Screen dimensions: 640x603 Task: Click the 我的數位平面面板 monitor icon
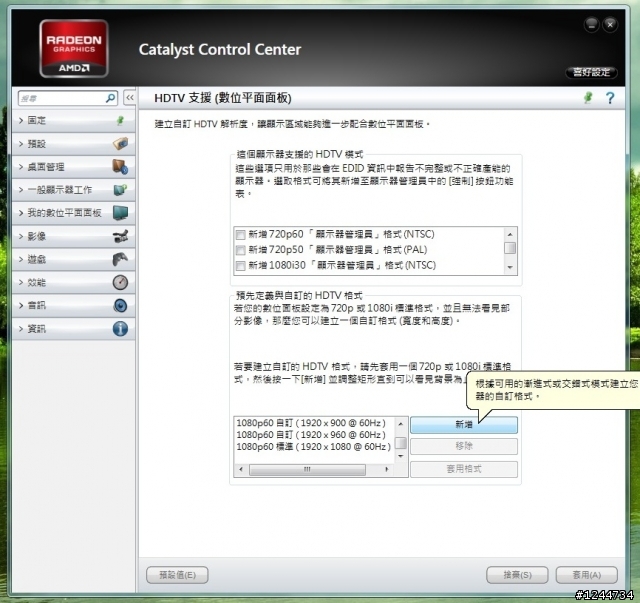pyautogui.click(x=120, y=213)
